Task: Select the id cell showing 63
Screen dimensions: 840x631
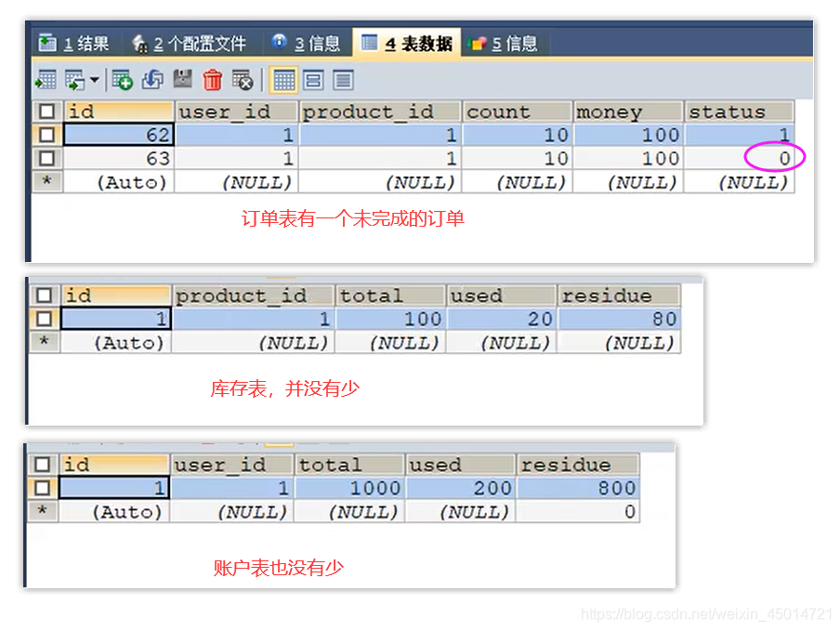Action: pyautogui.click(x=118, y=158)
